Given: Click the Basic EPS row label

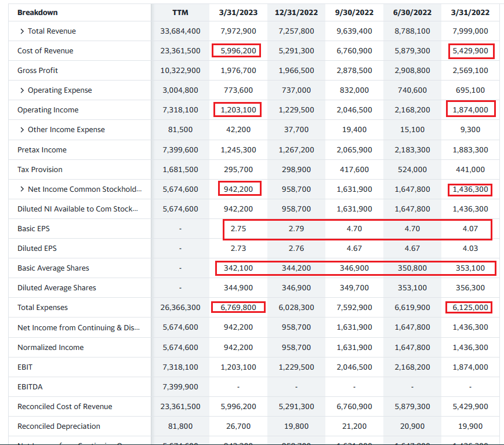Looking at the screenshot, I should [34, 229].
